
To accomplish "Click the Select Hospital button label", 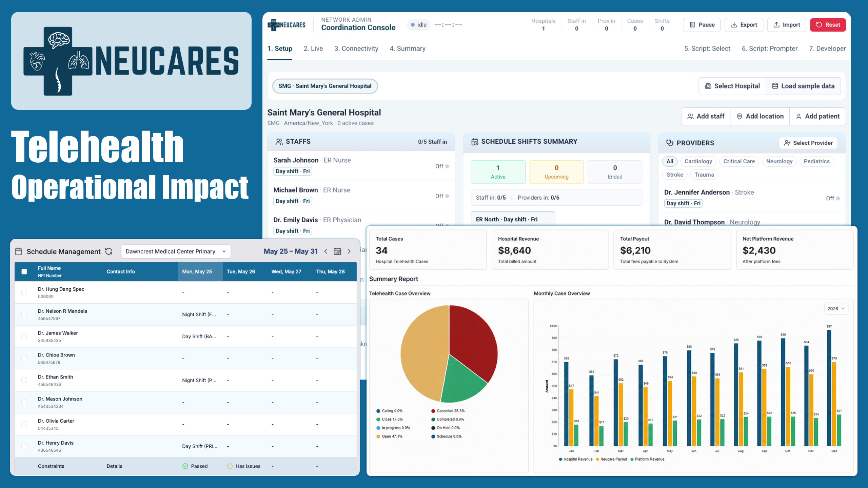I will tap(737, 86).
